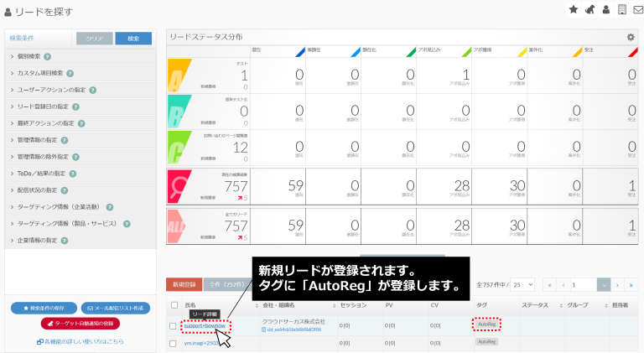Image resolution: width=644 pixels, height=353 pixels.
Task: Open the 各機能の詳しい使い方はこちら link
Action: click(80, 341)
